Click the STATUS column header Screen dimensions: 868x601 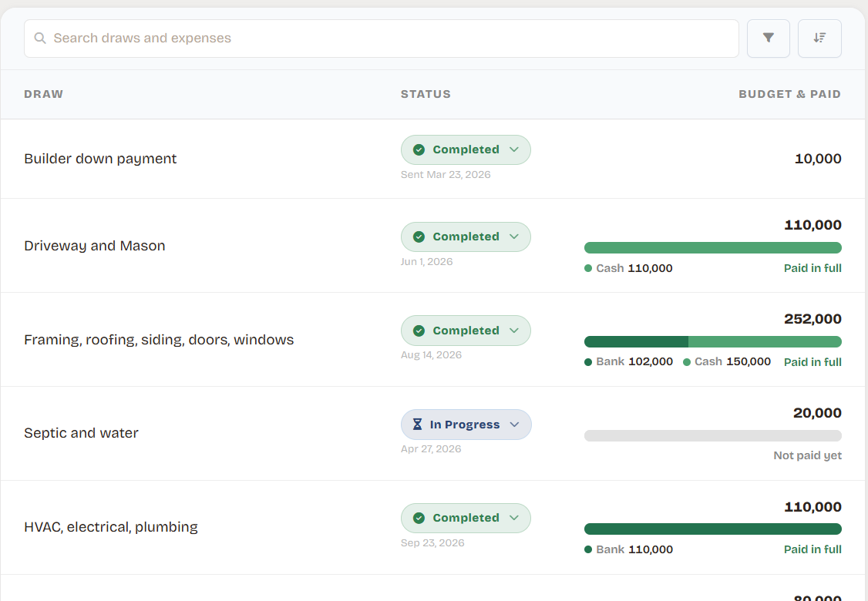[426, 94]
